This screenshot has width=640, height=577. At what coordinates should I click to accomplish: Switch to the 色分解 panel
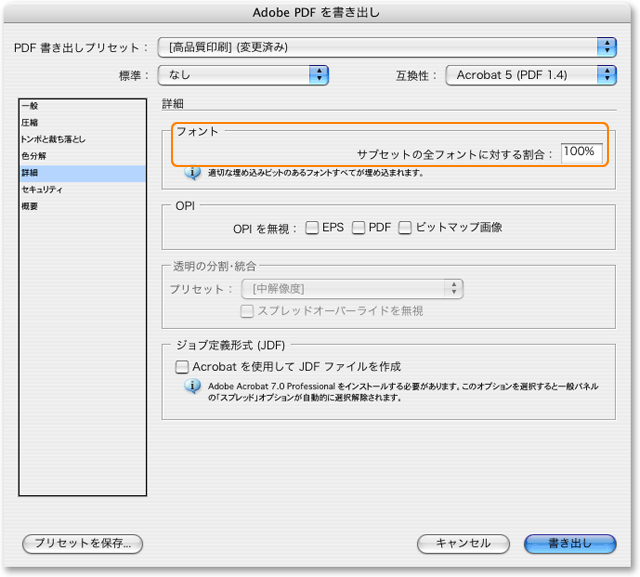(33, 156)
